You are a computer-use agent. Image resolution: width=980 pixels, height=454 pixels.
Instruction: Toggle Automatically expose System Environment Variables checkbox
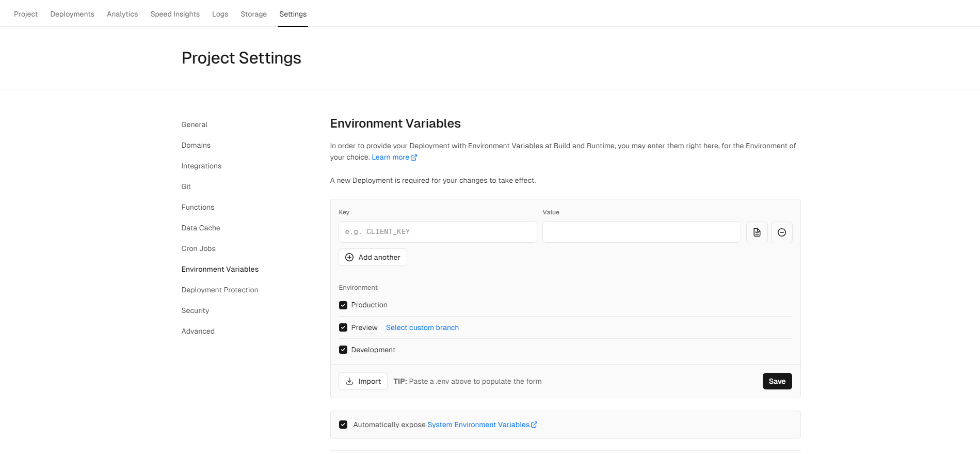coord(343,425)
